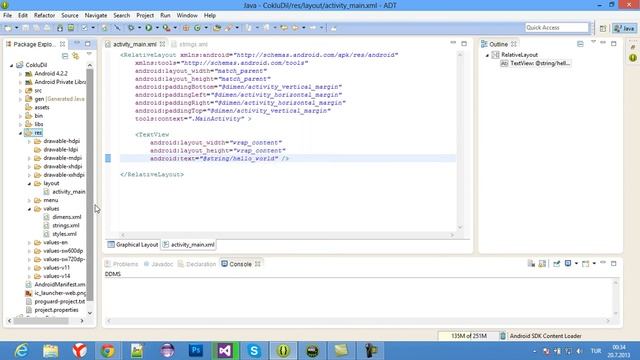The image size is (640, 360).
Task: Open Skype from the taskbar
Action: tap(254, 351)
